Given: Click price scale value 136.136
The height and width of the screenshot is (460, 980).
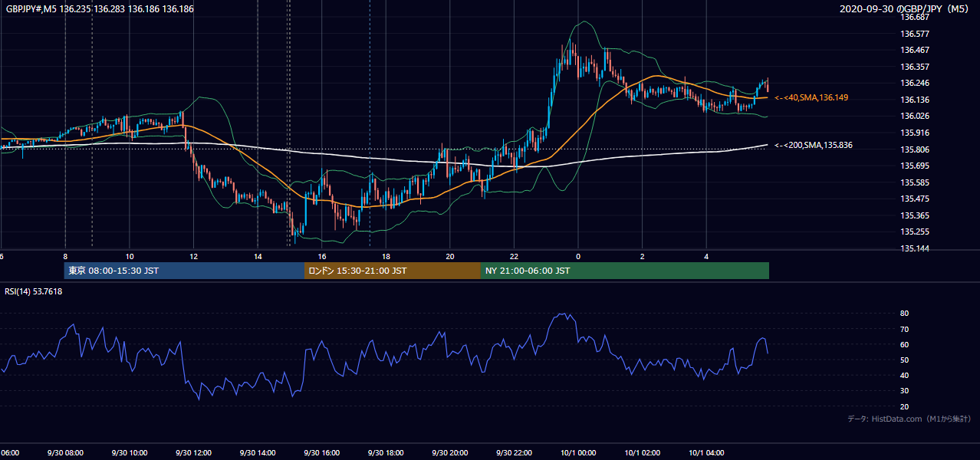Looking at the screenshot, I should 914,100.
